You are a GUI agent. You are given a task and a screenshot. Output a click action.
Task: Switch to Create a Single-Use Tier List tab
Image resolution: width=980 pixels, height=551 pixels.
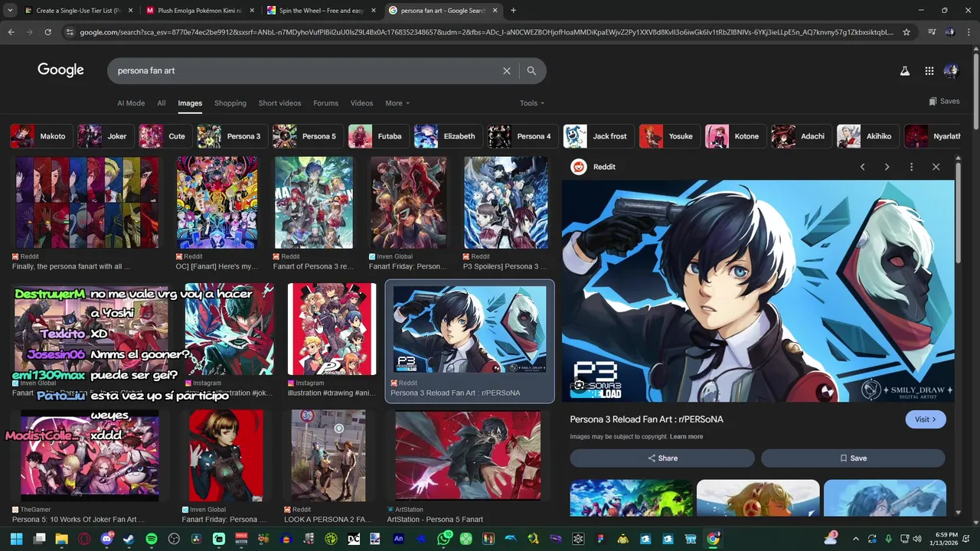click(78, 11)
